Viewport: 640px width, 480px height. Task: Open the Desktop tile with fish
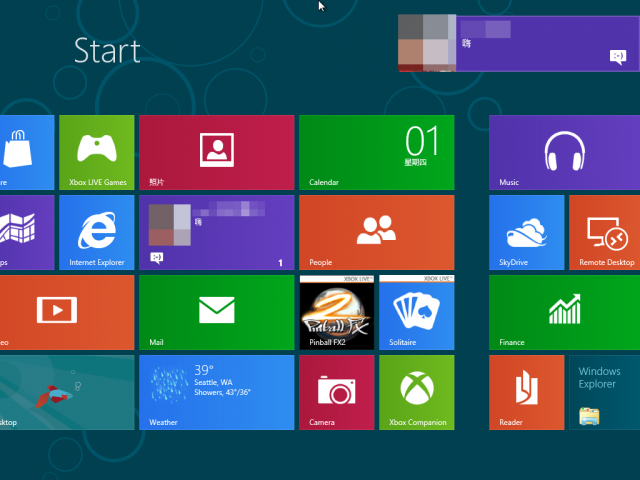tap(67, 392)
